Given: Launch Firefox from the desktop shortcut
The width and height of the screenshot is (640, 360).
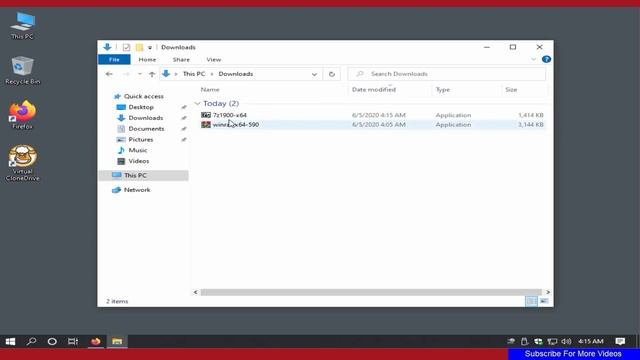Looking at the screenshot, I should (x=22, y=115).
